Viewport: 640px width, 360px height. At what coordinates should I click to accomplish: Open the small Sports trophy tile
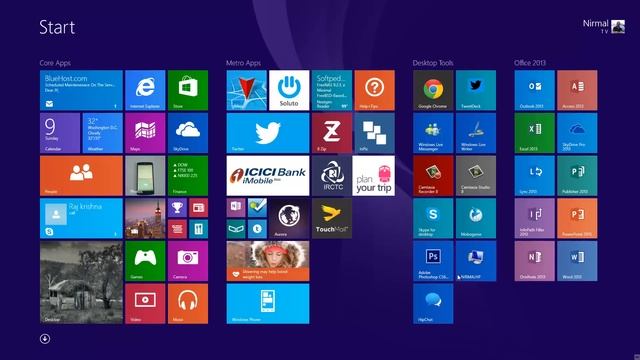point(177,208)
